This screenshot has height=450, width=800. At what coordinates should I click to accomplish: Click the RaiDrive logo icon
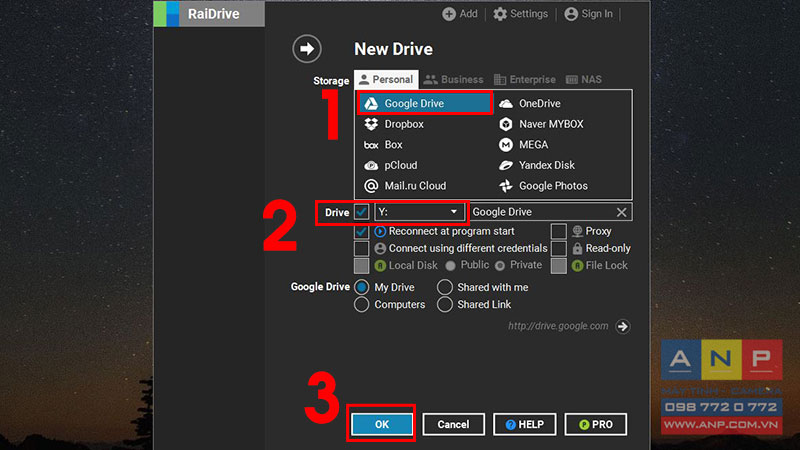(166, 14)
